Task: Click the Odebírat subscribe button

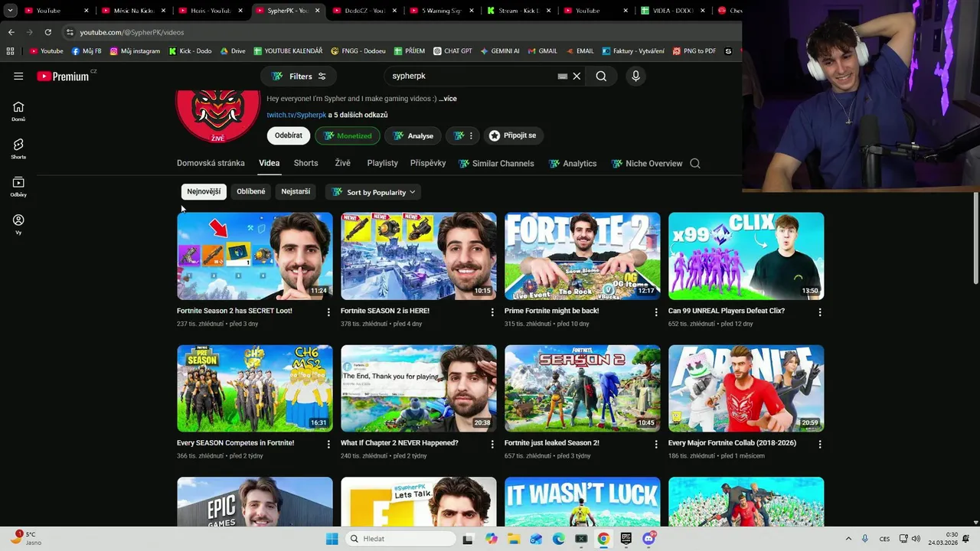Action: [x=289, y=135]
